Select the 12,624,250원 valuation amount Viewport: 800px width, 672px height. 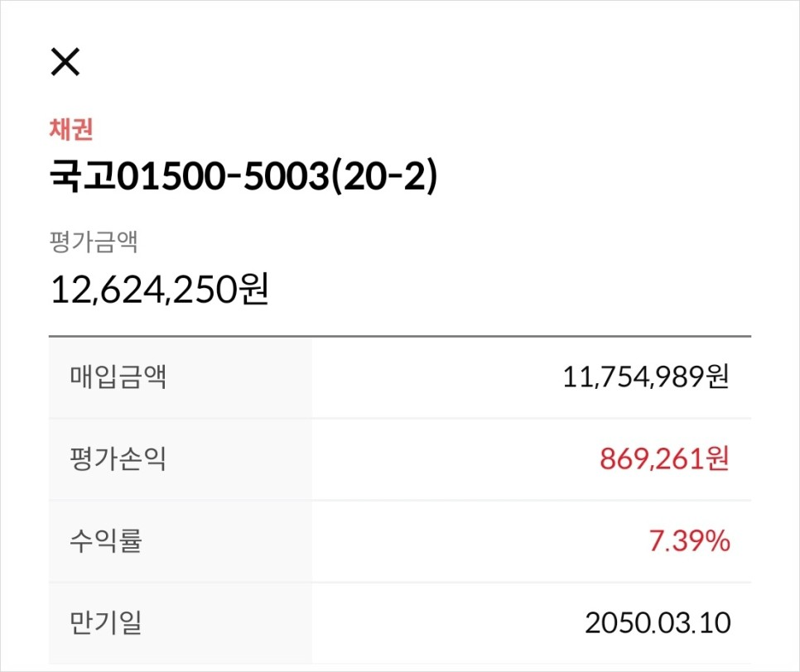click(x=160, y=289)
